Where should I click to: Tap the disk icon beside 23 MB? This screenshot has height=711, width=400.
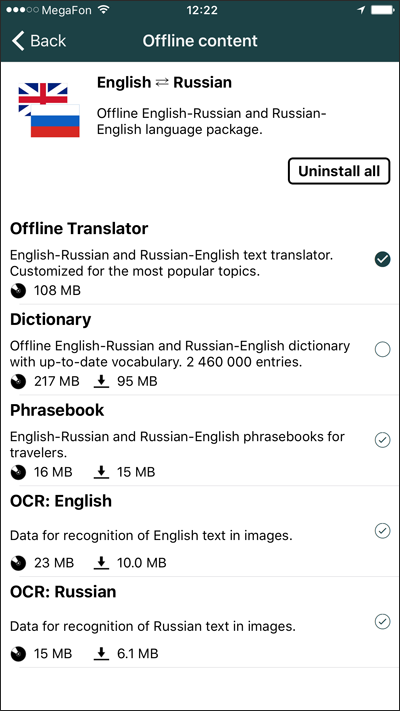(19, 564)
